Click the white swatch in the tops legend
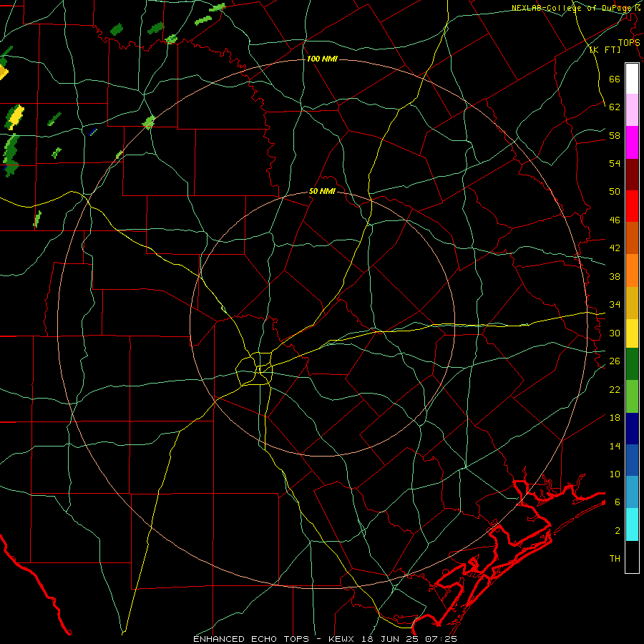The width and height of the screenshot is (644, 644). 632,79
